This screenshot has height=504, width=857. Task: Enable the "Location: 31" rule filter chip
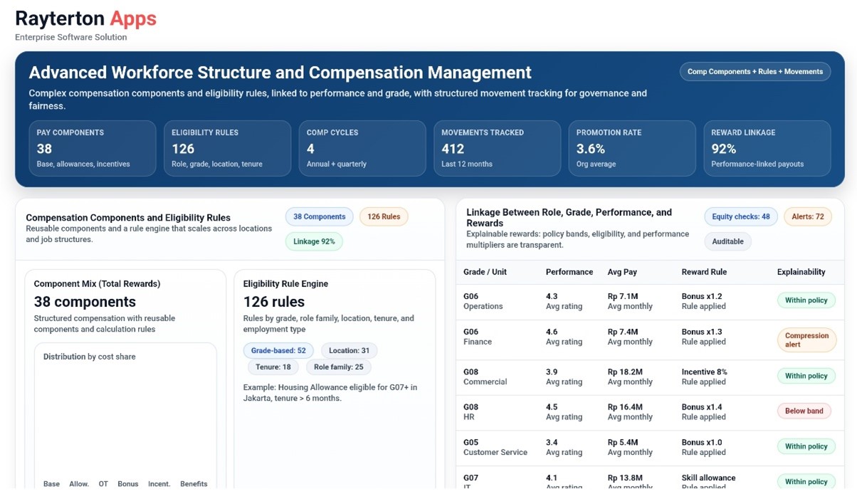[348, 350]
